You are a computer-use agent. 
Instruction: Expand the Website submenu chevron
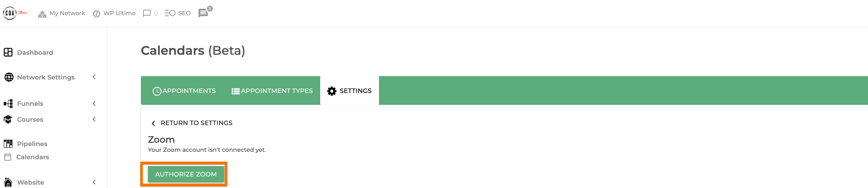[x=94, y=182]
